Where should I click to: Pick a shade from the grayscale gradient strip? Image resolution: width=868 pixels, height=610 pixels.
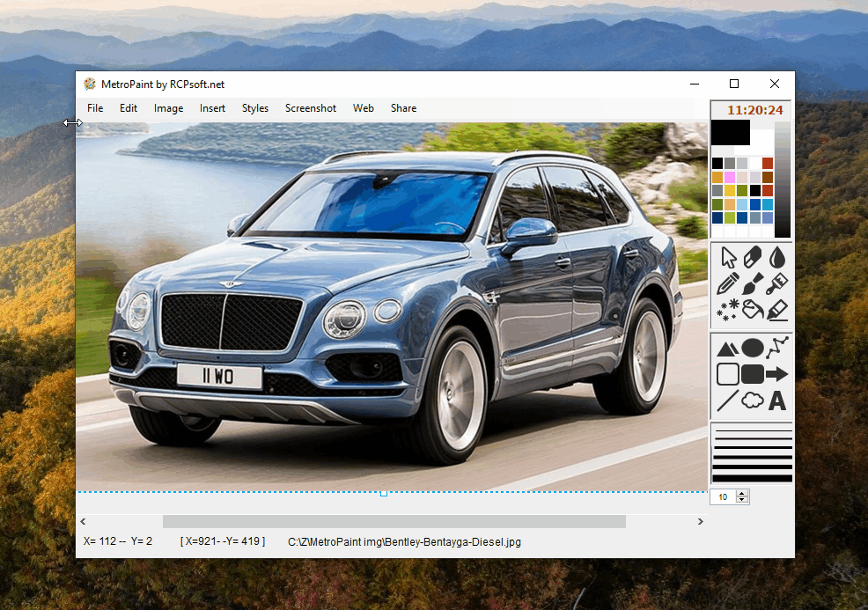coord(783,180)
